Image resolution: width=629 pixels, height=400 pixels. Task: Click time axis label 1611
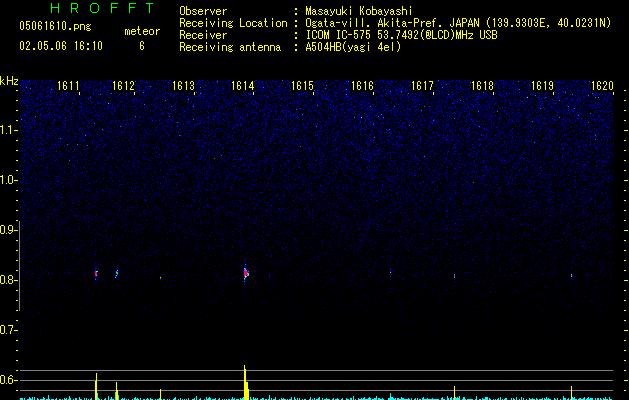pos(68,86)
